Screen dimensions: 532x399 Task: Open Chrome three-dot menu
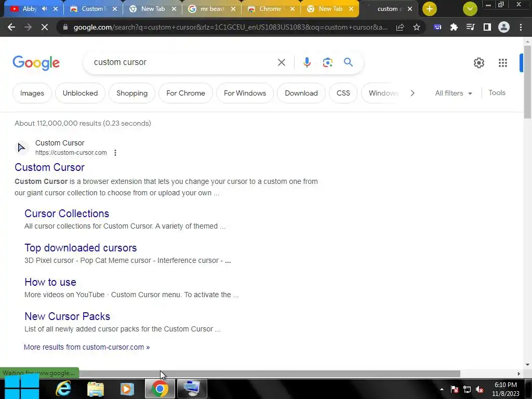tap(521, 27)
